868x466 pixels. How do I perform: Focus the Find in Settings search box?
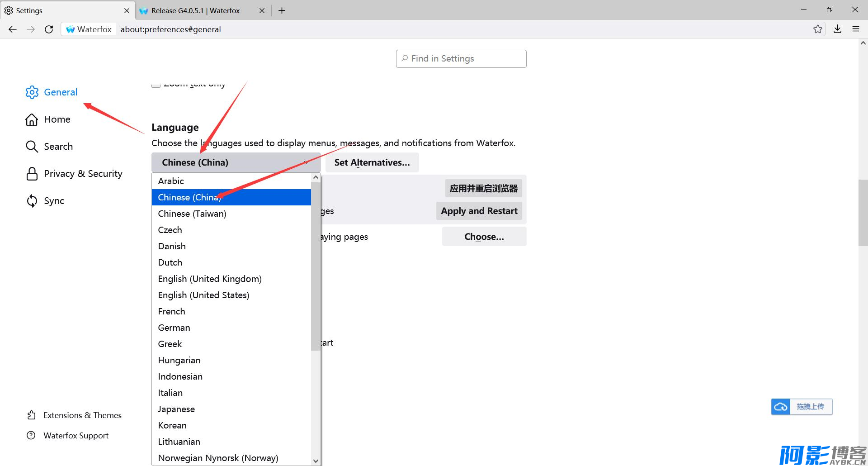(461, 59)
